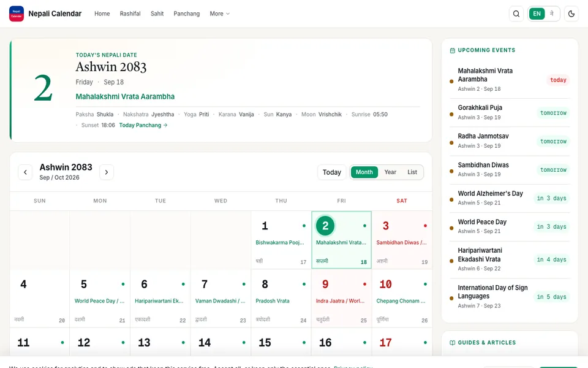This screenshot has height=368, width=588.
Task: Go to next month arrow
Action: click(x=107, y=172)
